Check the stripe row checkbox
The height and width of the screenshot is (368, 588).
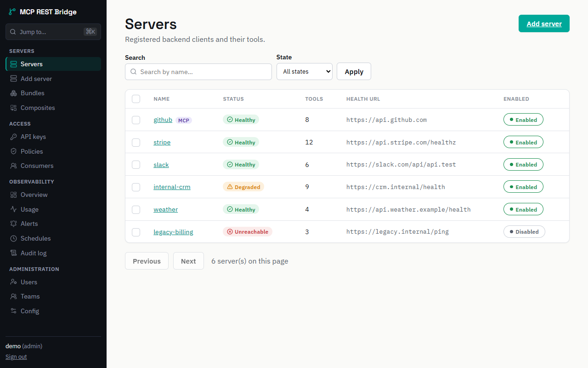point(136,143)
